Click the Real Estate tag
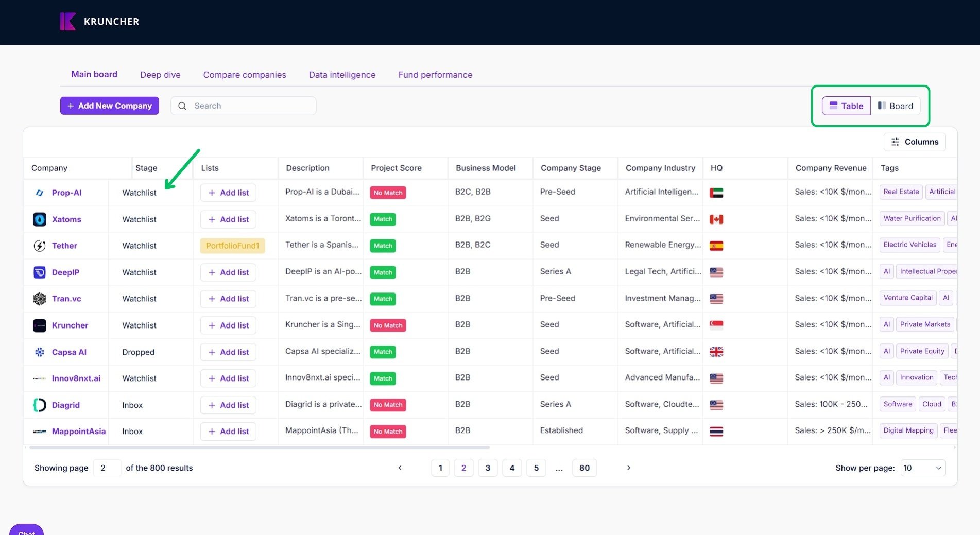 tap(901, 192)
